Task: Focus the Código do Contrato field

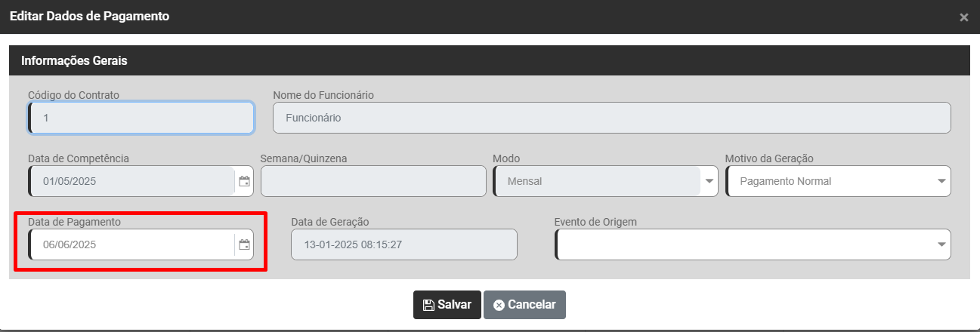Action: 141,118
